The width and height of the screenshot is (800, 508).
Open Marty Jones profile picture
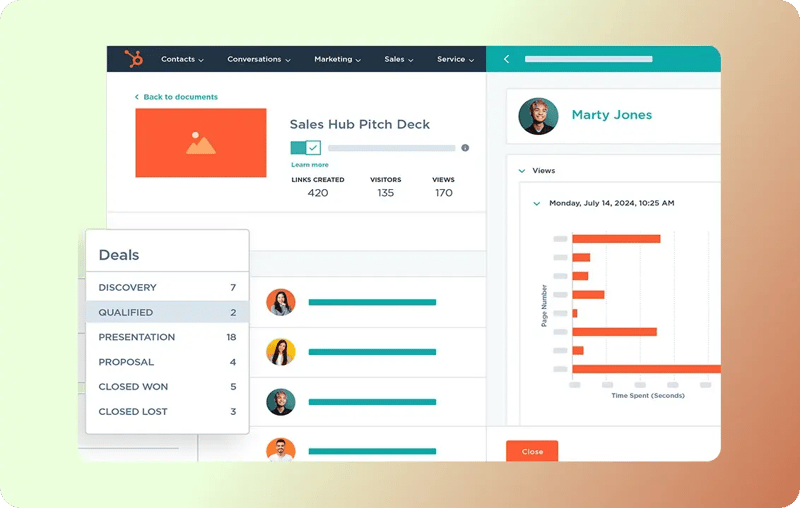click(x=538, y=116)
